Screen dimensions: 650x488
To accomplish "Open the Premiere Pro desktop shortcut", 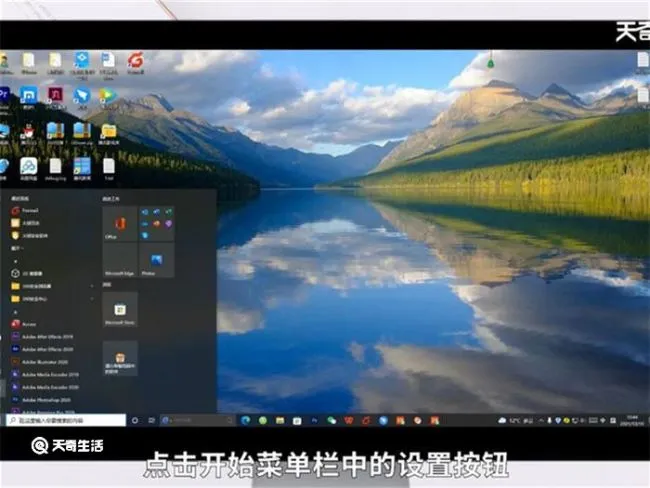I will click(x=4, y=100).
